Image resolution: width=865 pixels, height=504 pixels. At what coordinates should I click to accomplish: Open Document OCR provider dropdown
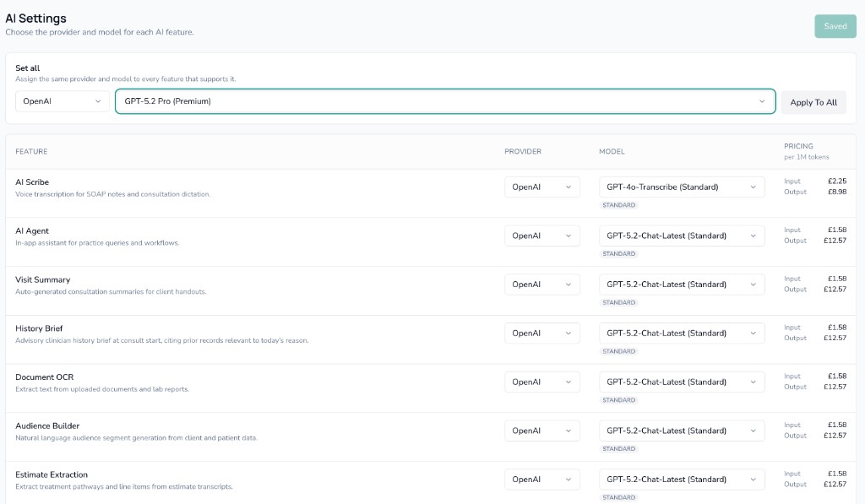pos(541,382)
